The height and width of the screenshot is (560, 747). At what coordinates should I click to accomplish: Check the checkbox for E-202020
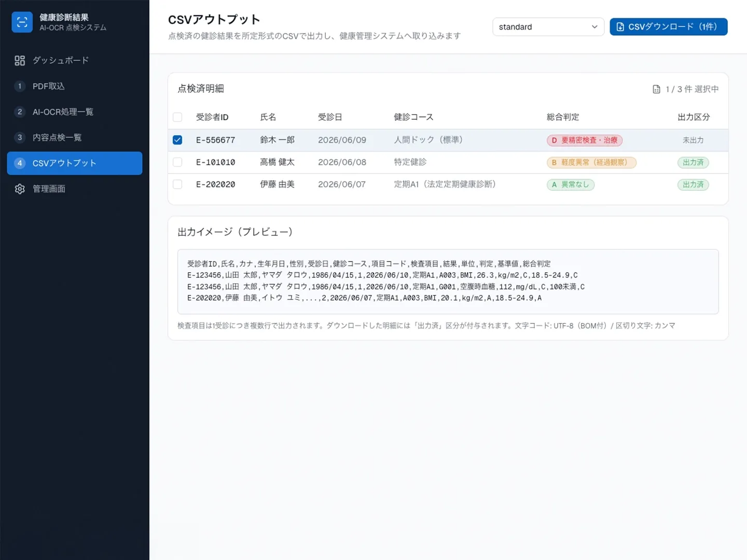point(177,184)
